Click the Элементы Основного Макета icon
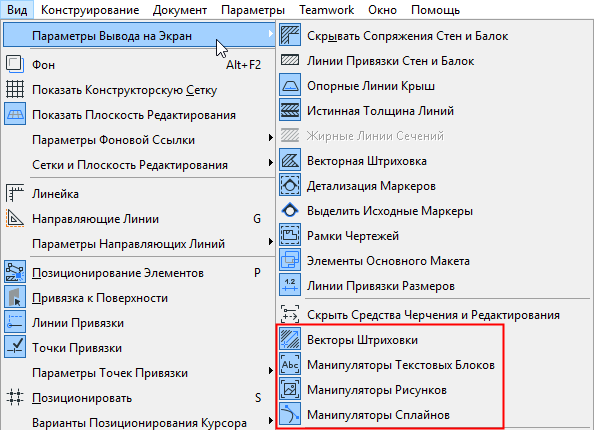The width and height of the screenshot is (594, 430). tap(290, 260)
